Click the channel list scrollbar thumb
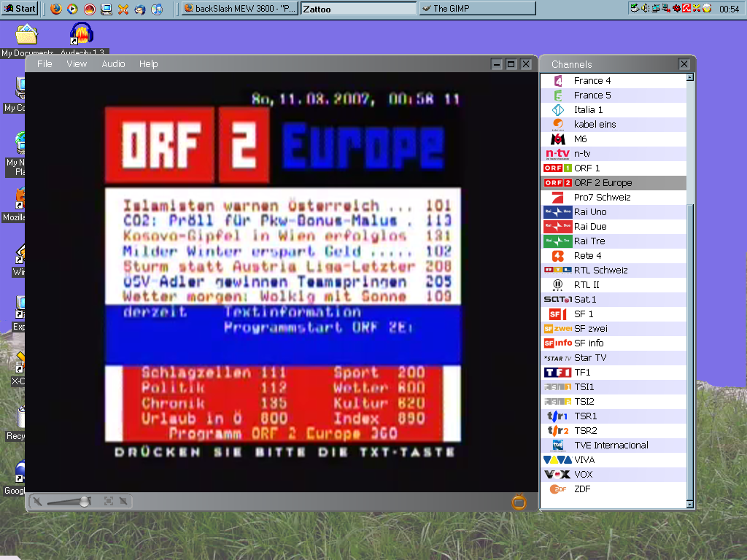Screen dimensions: 747x560 pyautogui.click(x=690, y=351)
